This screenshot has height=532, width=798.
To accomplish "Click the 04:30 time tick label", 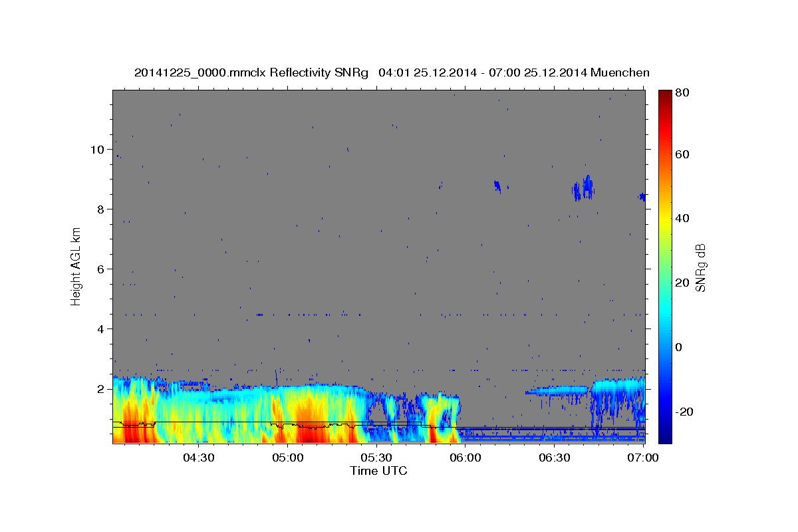I will [x=198, y=458].
